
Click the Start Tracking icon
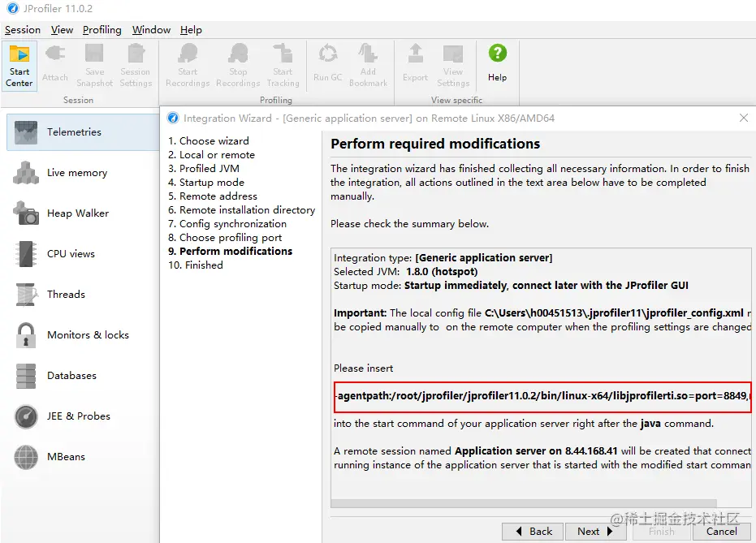tap(283, 53)
